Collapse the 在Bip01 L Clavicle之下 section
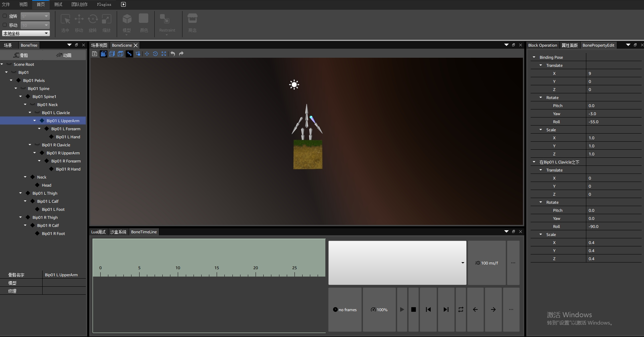This screenshot has height=337, width=644. pyautogui.click(x=534, y=162)
